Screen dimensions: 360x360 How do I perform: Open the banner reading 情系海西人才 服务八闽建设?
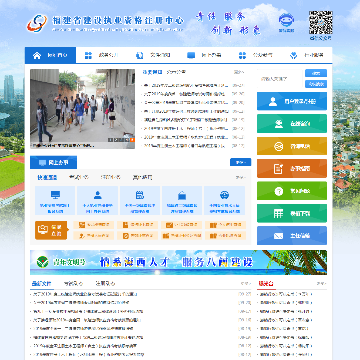(x=178, y=262)
